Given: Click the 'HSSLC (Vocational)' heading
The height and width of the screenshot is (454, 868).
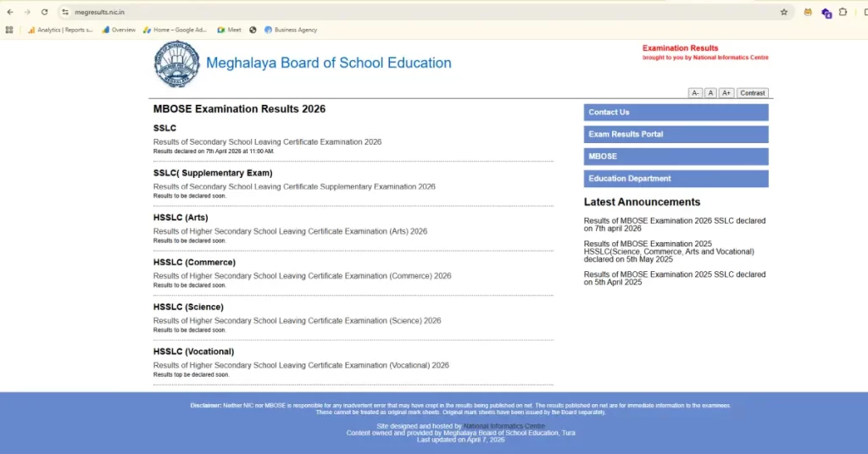Looking at the screenshot, I should (194, 352).
